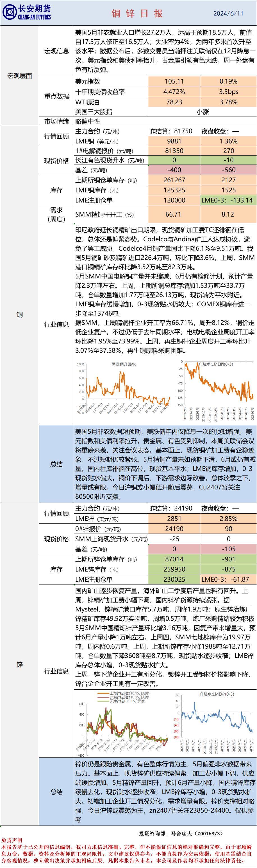Click the 上海锌锭现货 legend entry
Screen dimensions: 257x868
123,693
